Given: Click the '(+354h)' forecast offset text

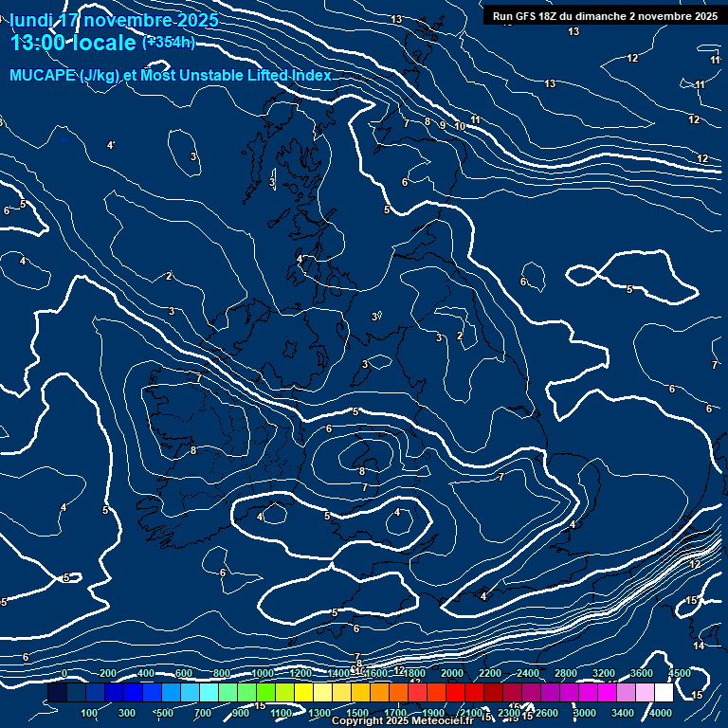Looking at the screenshot, I should 169,43.
